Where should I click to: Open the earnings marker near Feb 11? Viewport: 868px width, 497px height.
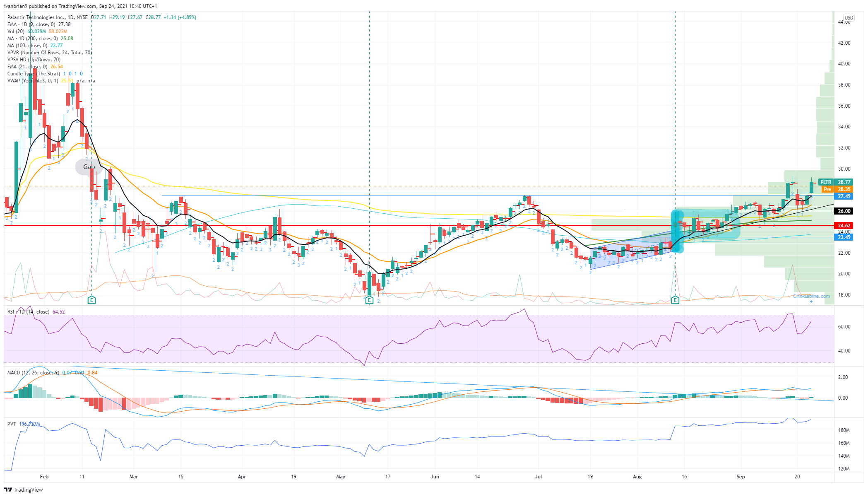point(92,300)
